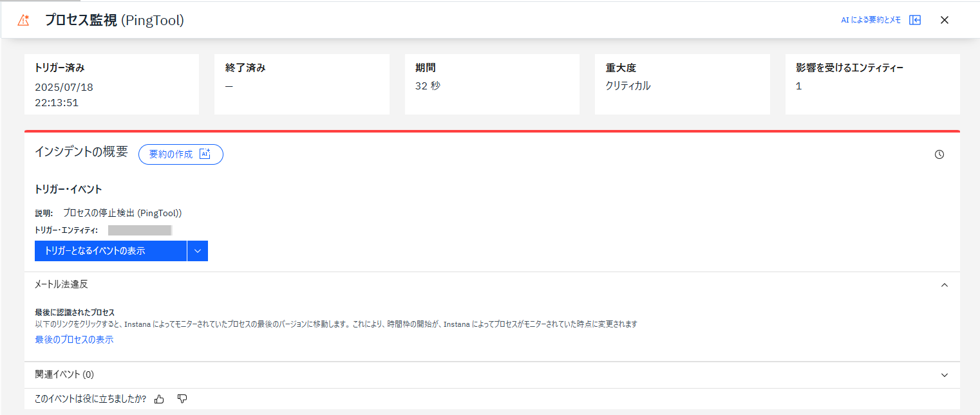This screenshot has width=980, height=415.
Task: Click the 終了済み card
Action: coord(302,84)
